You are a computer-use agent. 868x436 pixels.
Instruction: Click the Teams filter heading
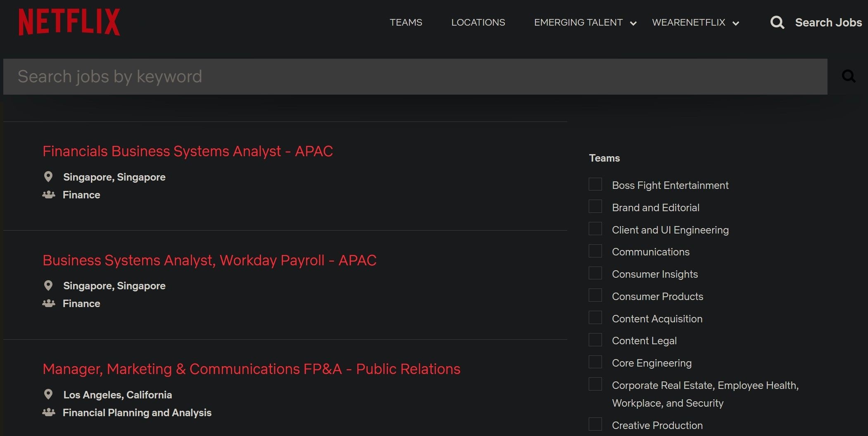coord(604,158)
